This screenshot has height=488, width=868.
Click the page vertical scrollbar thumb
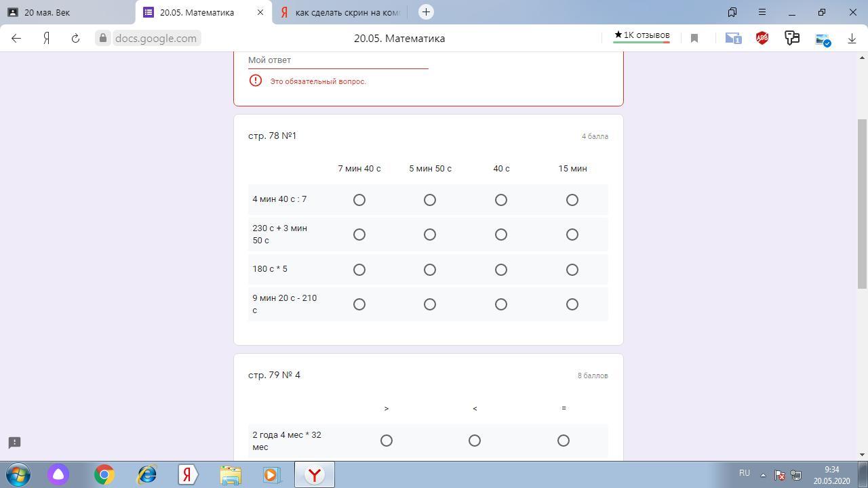(x=862, y=203)
